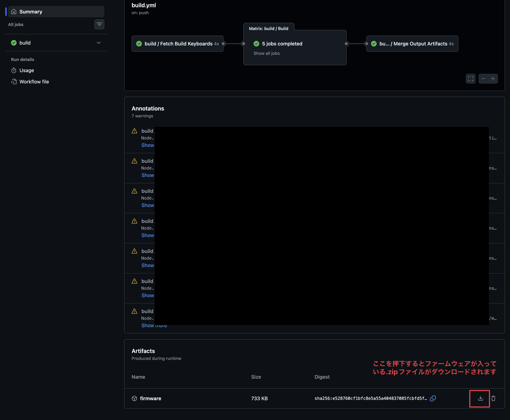Click the build.yml workflow title
510x420 pixels.
click(144, 5)
